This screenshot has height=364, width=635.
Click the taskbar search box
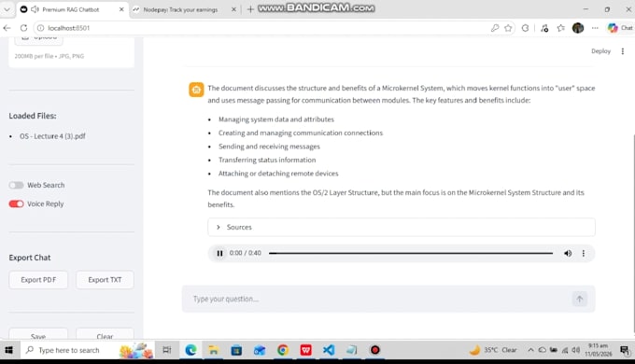(87, 350)
